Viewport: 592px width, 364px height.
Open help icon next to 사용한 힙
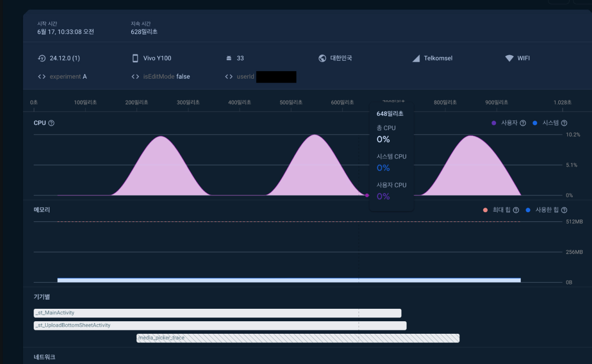click(x=564, y=210)
